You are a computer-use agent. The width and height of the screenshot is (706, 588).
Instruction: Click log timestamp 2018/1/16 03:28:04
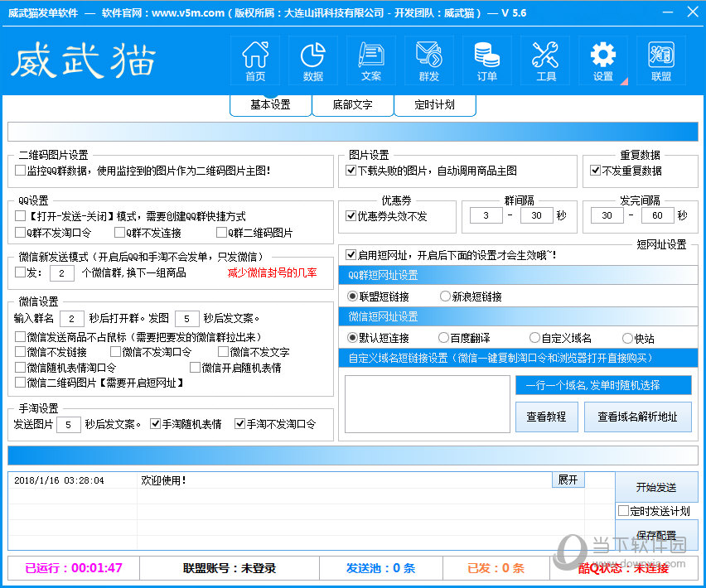[59, 480]
